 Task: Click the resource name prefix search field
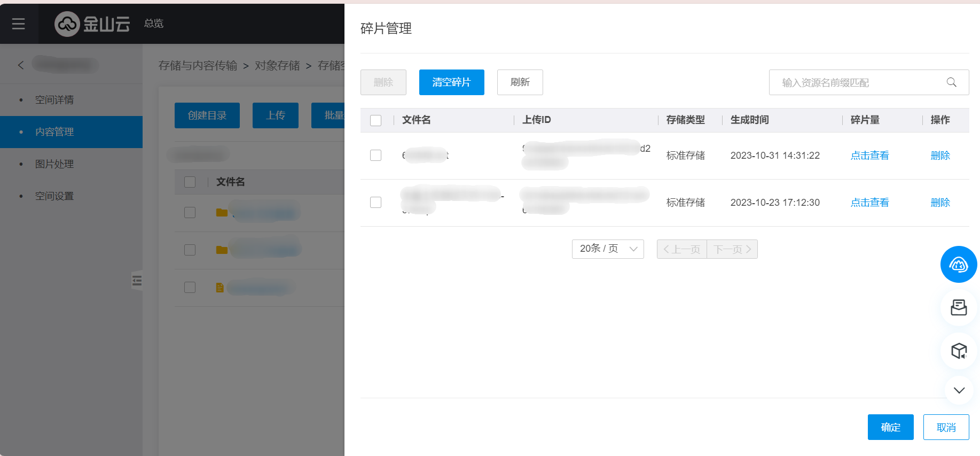(869, 82)
